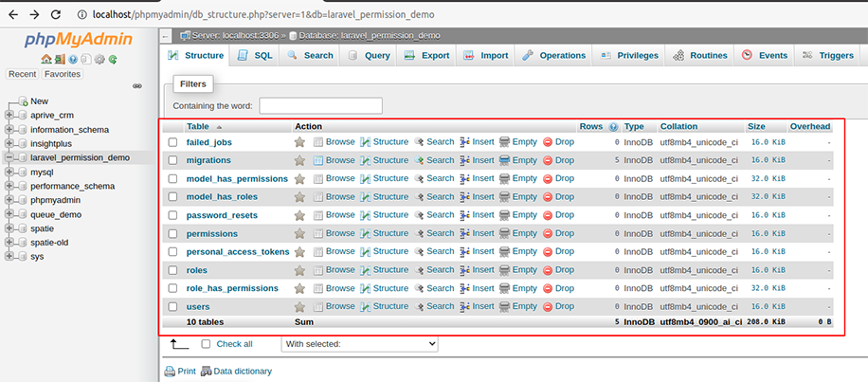
Task: Click browser forward arrow
Action: 34,14
